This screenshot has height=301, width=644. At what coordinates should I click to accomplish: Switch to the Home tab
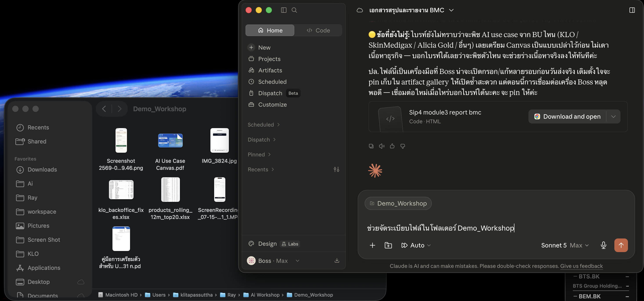[270, 30]
